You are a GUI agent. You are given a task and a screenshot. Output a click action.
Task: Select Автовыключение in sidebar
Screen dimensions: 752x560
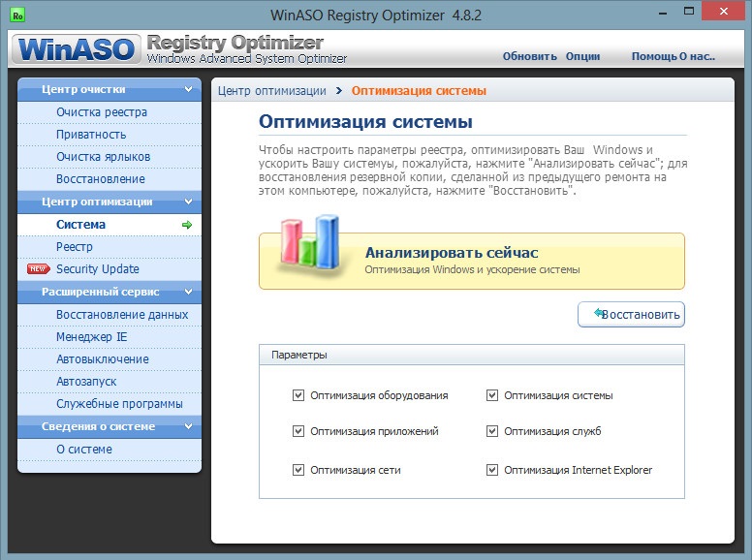[x=110, y=359]
